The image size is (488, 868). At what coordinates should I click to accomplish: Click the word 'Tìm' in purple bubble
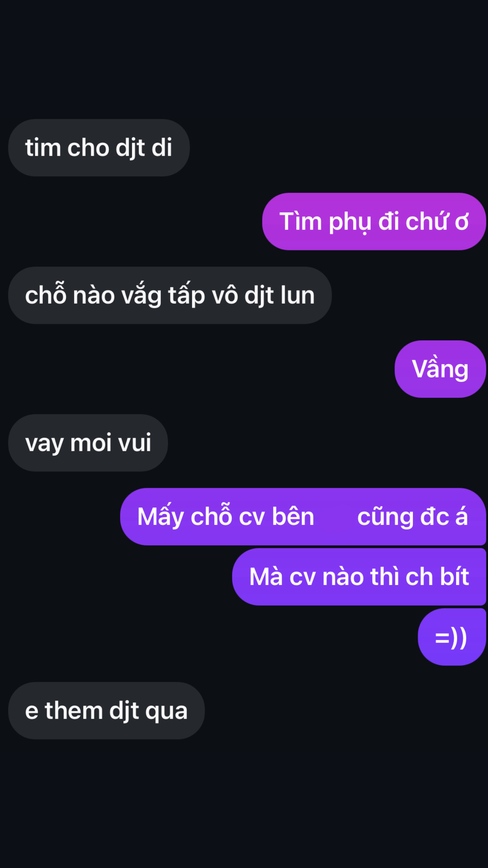click(301, 221)
